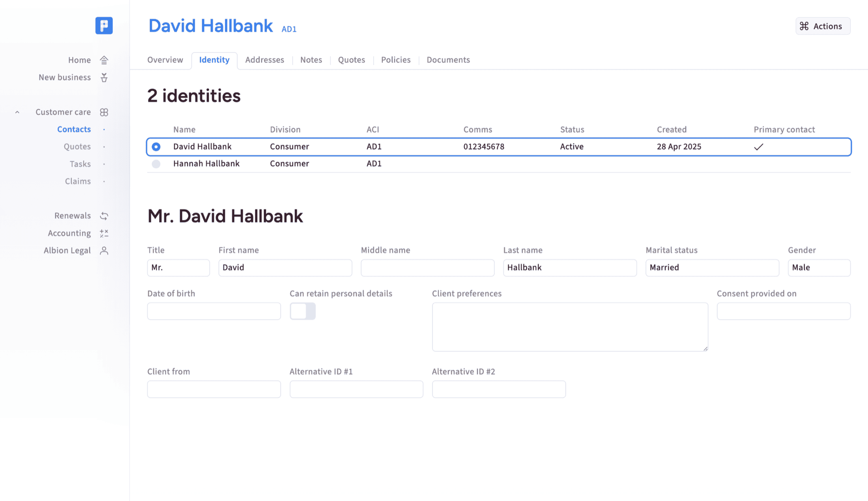Click the Client preferences text area

[570, 327]
